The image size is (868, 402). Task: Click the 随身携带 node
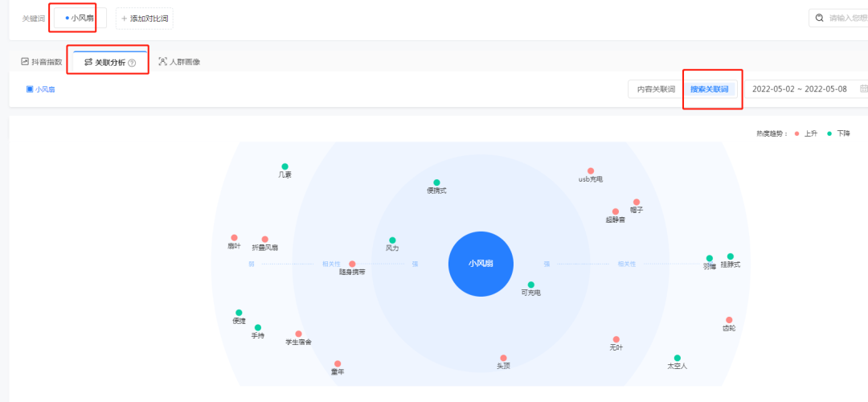[x=352, y=265]
